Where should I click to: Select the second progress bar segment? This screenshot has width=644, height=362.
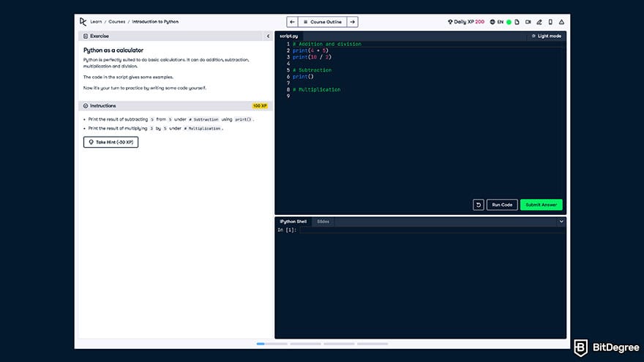306,344
